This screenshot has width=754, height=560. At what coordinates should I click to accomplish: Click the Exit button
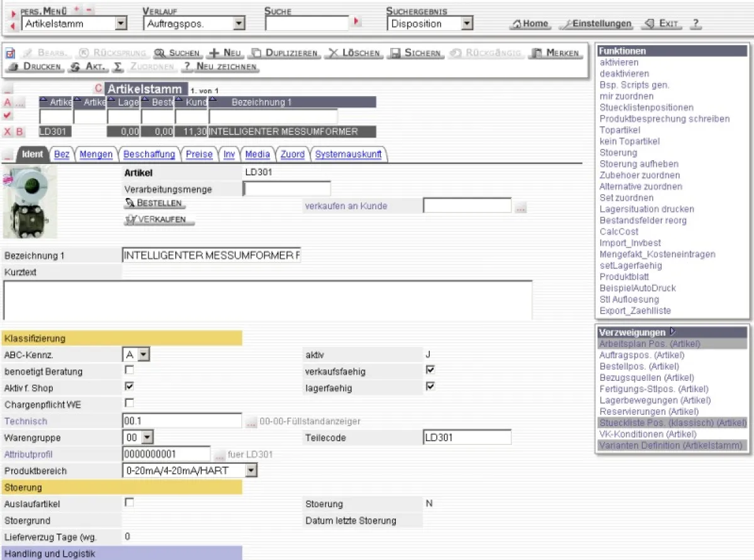[x=661, y=24]
